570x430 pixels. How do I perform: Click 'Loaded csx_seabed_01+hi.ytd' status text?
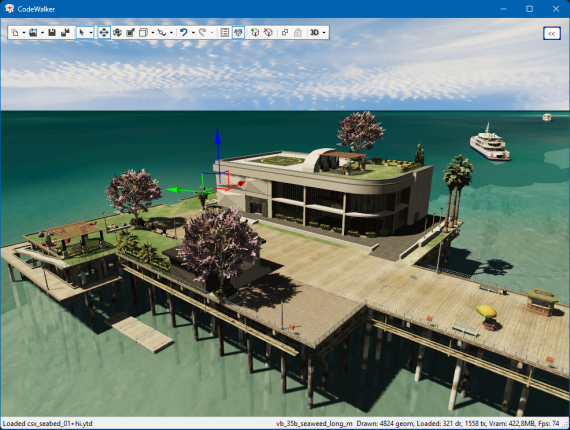click(48, 423)
